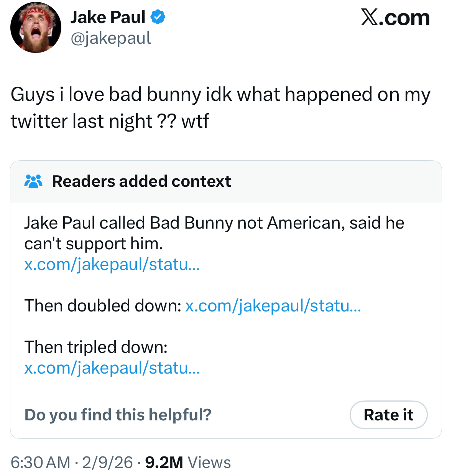Click the Community Notes people icon
Viewport: 452px width, 476px height.
pyautogui.click(x=33, y=181)
